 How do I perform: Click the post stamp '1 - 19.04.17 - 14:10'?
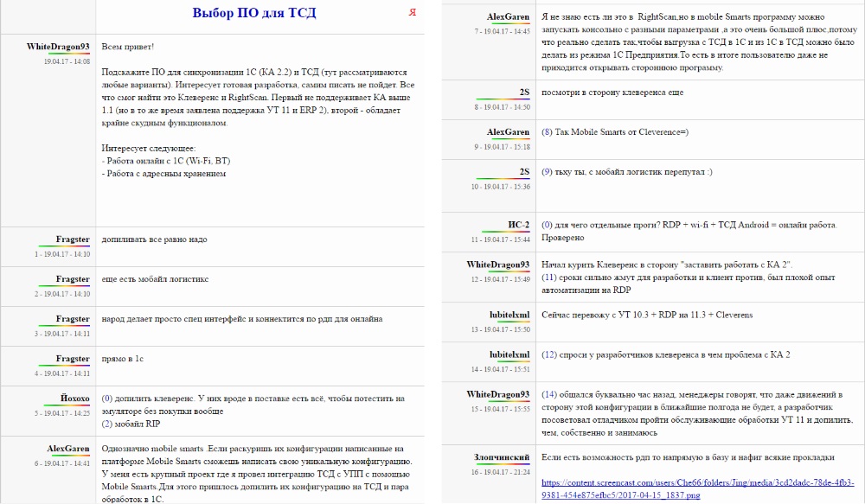(62, 254)
